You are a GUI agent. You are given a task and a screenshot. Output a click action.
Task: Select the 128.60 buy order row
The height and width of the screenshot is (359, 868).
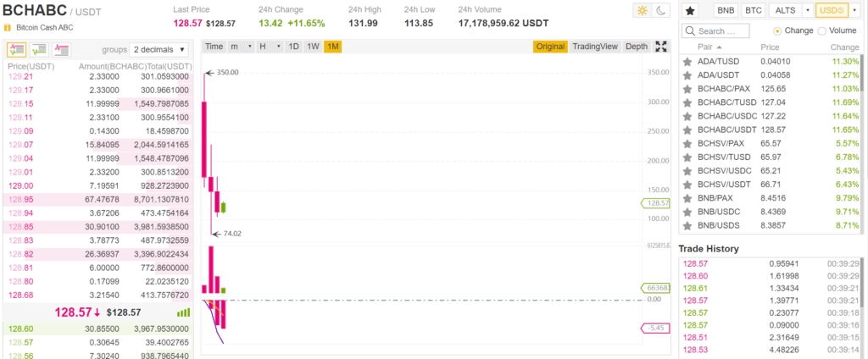point(98,329)
